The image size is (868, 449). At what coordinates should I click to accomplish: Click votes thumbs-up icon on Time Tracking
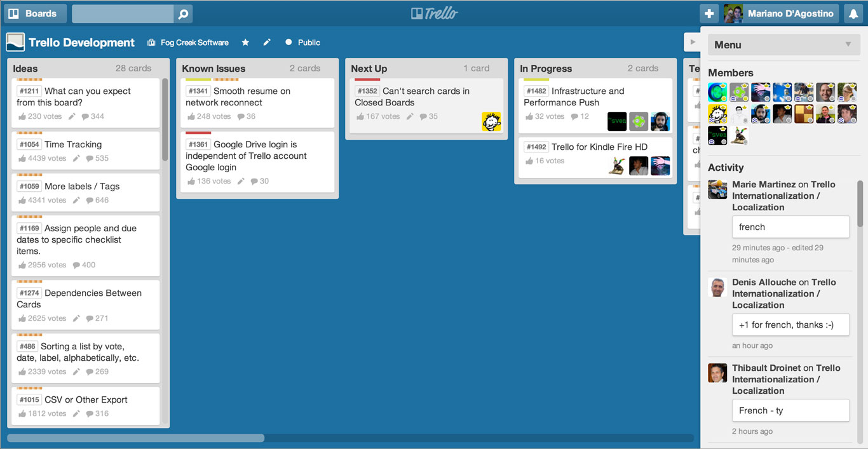[22, 158]
